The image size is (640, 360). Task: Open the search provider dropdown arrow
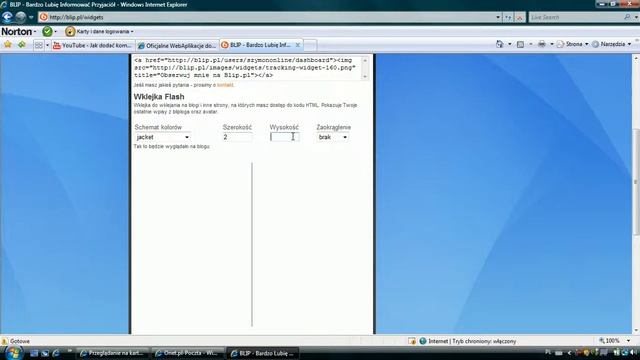(x=636, y=17)
